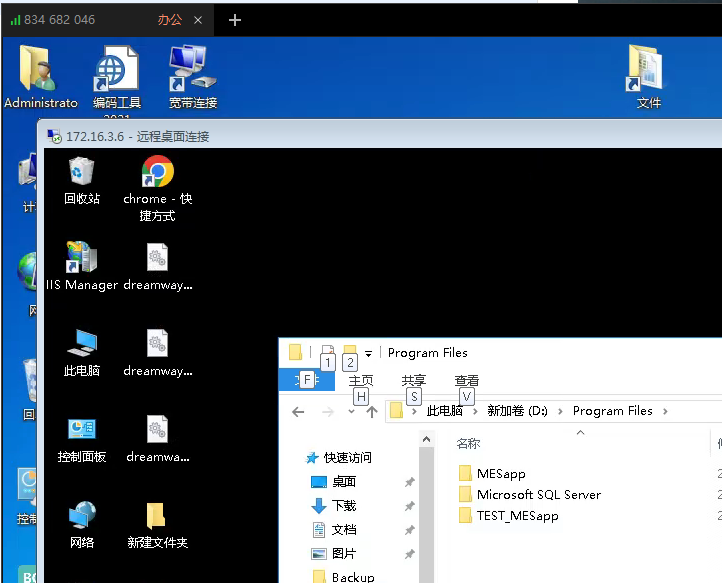Open the Chrome shortcut on remote desktop
Image resolution: width=722 pixels, height=583 pixels.
click(x=157, y=174)
